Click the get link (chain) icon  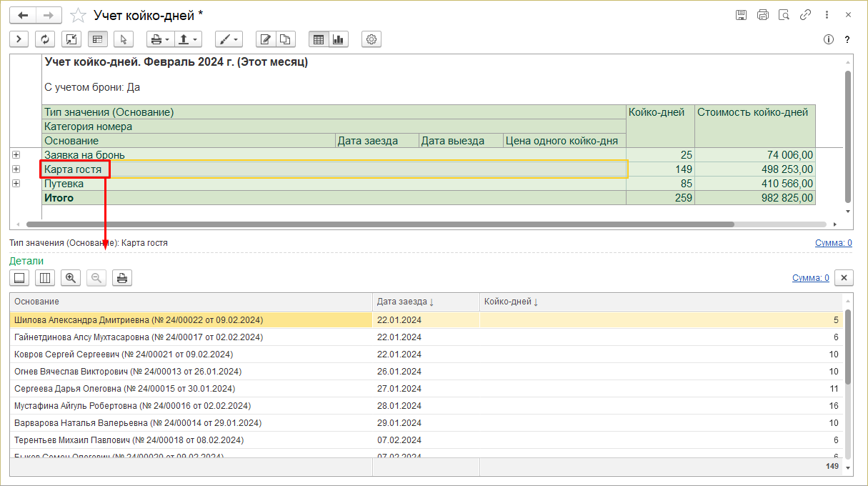[x=805, y=15]
